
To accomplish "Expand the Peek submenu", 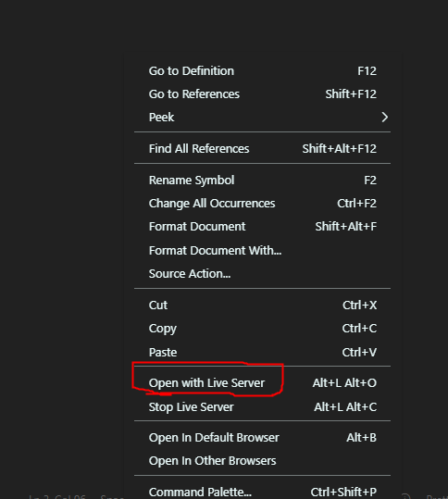I will click(263, 117).
